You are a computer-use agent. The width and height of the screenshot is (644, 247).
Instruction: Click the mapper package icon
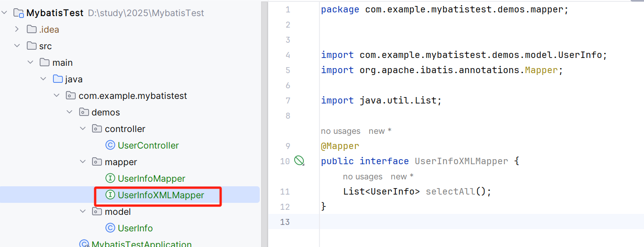97,162
